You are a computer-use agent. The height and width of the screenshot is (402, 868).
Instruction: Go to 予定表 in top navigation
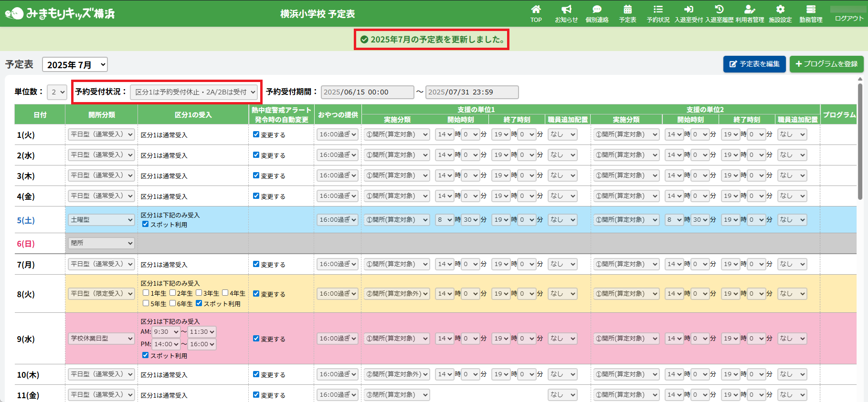(x=627, y=13)
